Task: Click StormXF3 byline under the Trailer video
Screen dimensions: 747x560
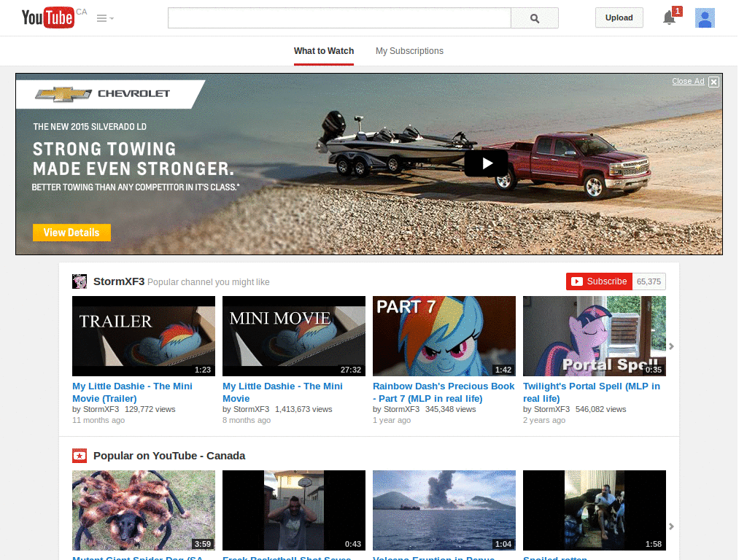Action: click(x=101, y=409)
